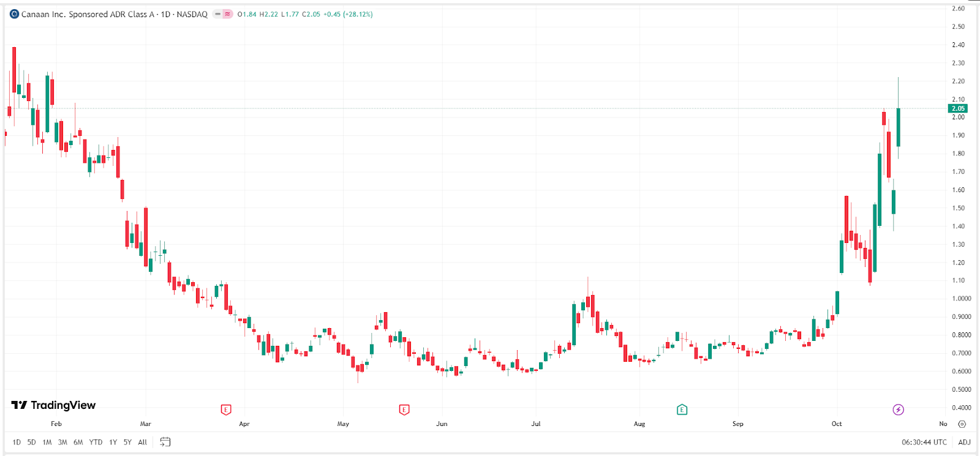This screenshot has height=456, width=980.
Task: Select the 5Y time range
Action: (127, 442)
